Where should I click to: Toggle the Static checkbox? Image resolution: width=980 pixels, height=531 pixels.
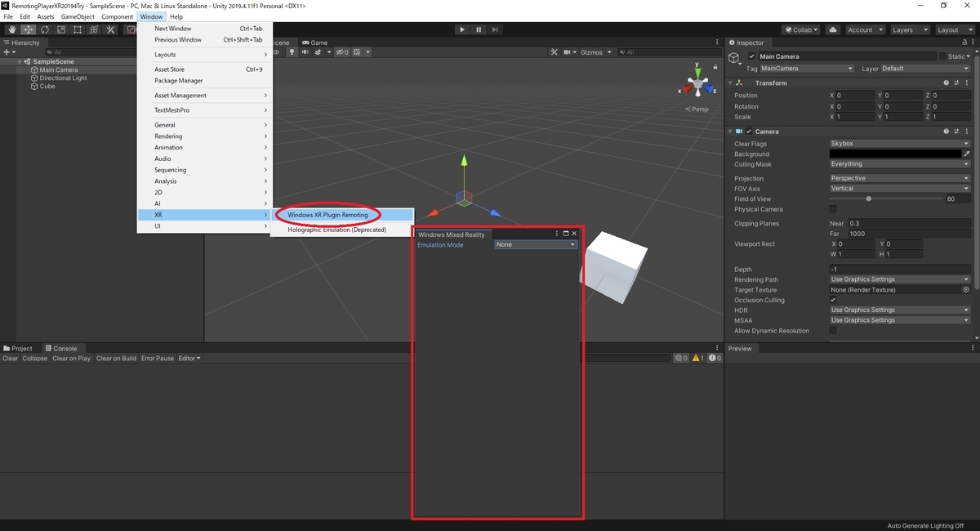tap(942, 56)
